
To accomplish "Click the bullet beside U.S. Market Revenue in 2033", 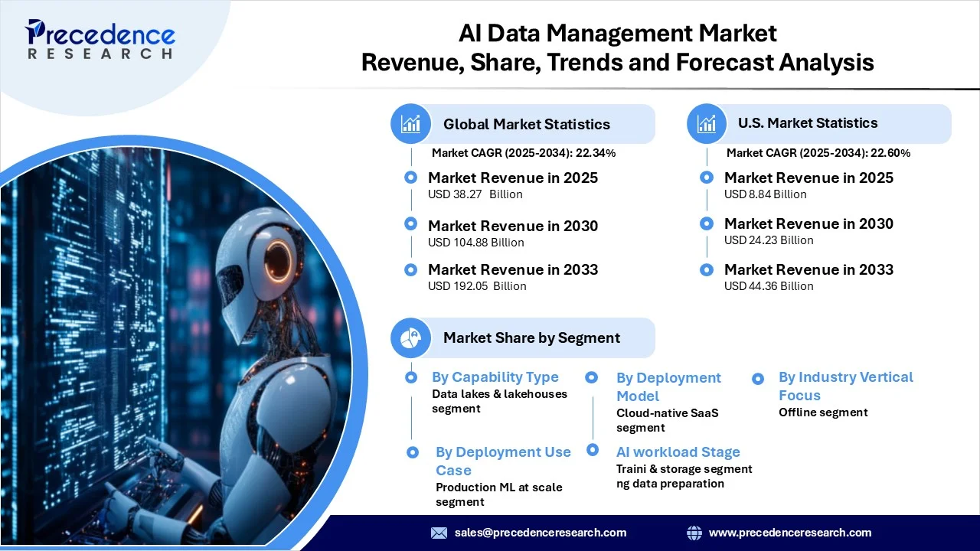I will point(707,269).
